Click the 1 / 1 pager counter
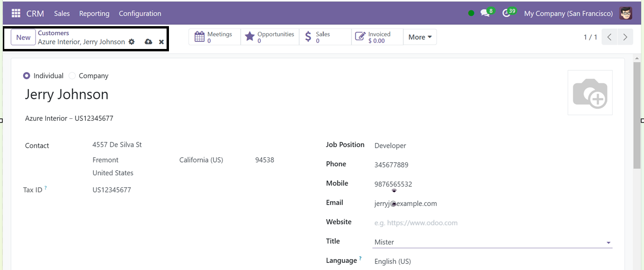 pos(590,37)
